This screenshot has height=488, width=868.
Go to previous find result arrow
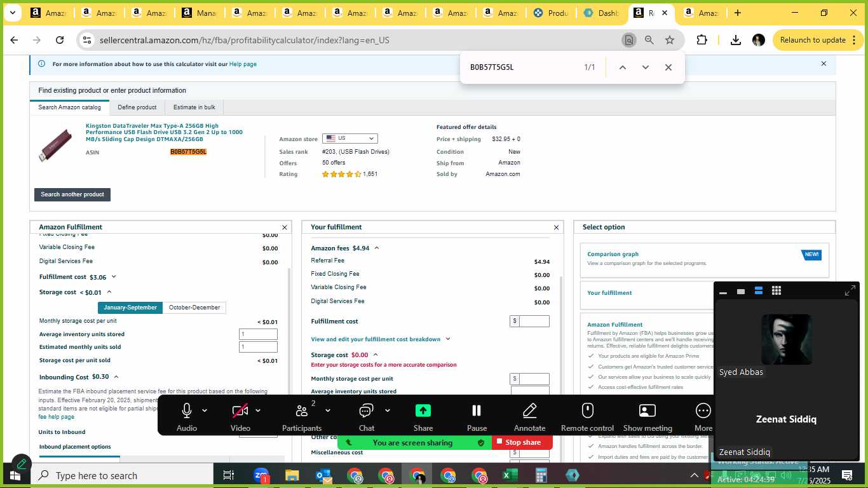coord(623,67)
